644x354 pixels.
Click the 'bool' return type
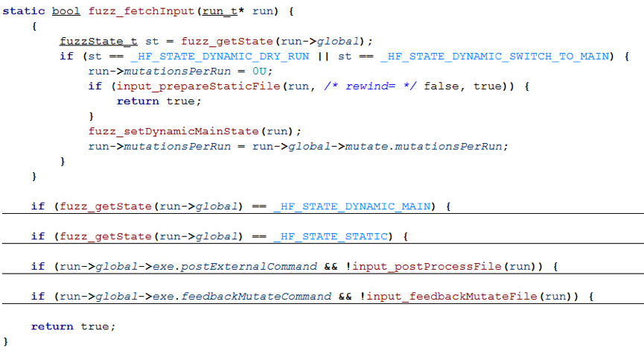coord(66,11)
